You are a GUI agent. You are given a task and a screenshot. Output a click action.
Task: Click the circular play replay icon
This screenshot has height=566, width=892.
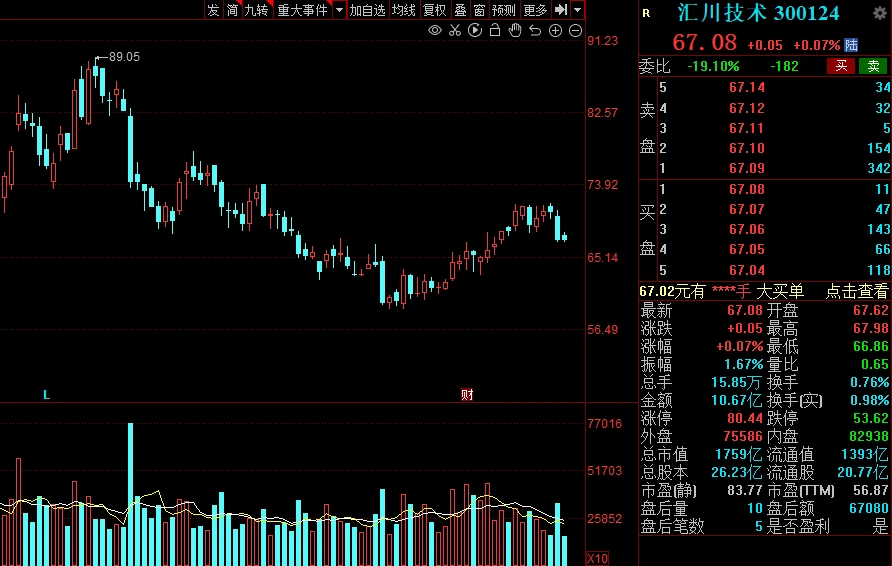[475, 31]
